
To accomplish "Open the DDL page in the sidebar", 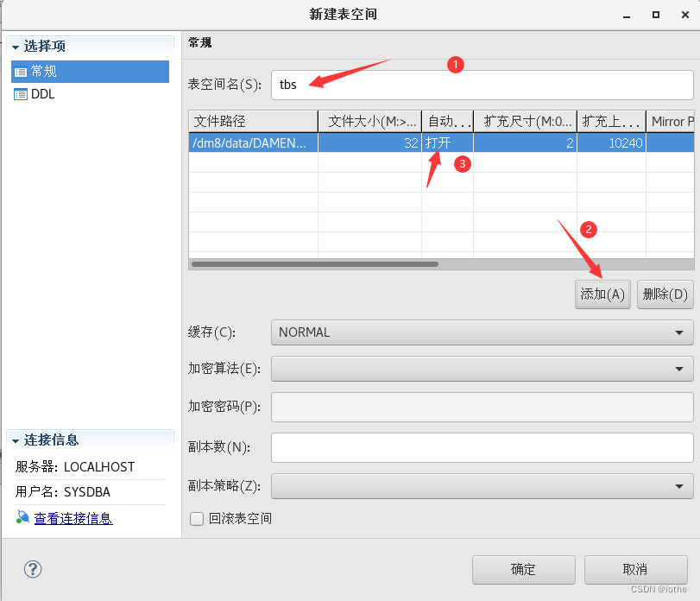I will 42,94.
